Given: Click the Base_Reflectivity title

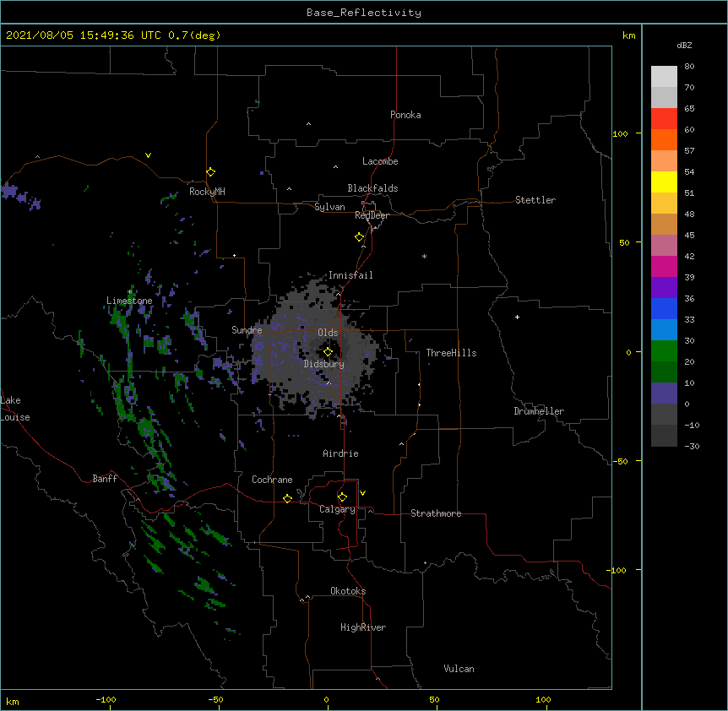Looking at the screenshot, I should click(364, 13).
